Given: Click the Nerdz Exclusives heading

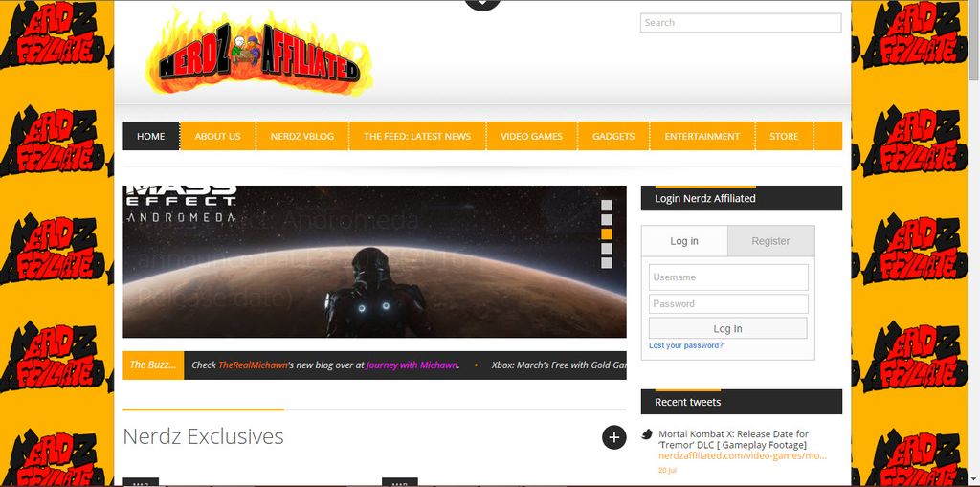Looking at the screenshot, I should point(203,436).
